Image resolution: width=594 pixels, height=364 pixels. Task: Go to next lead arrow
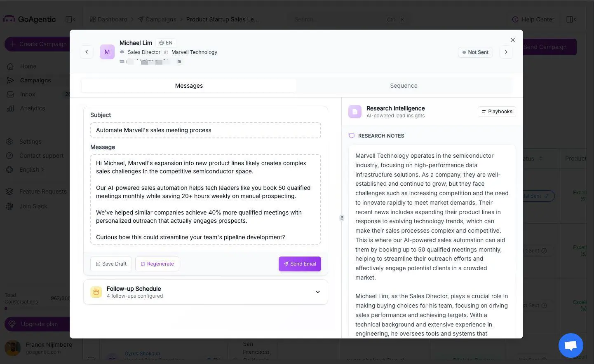506,52
